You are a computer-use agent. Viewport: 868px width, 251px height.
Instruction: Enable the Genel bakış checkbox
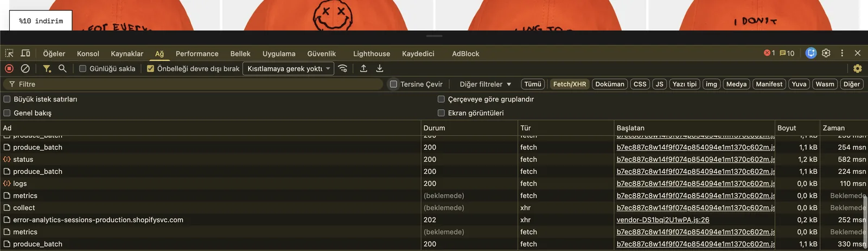[x=7, y=113]
